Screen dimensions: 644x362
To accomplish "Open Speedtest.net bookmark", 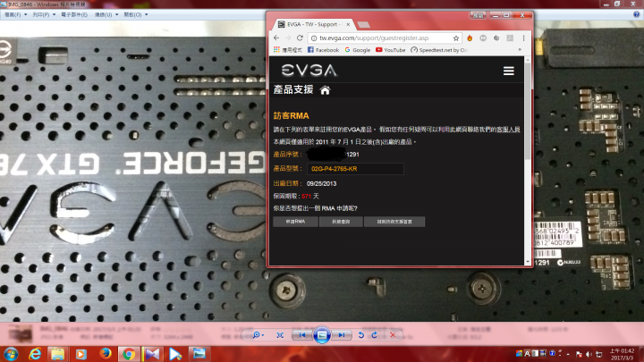I will 439,50.
